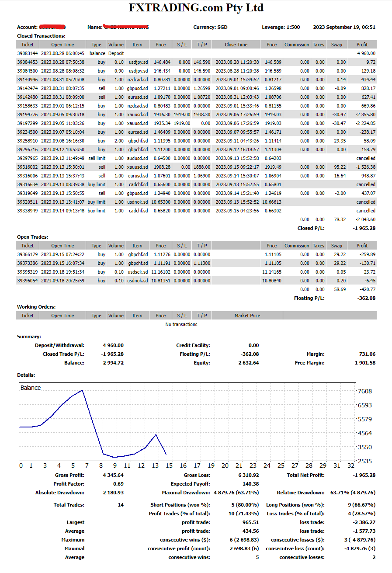Click the Gross Loss value 6 310.92
392x573 pixels.
pos(248,475)
